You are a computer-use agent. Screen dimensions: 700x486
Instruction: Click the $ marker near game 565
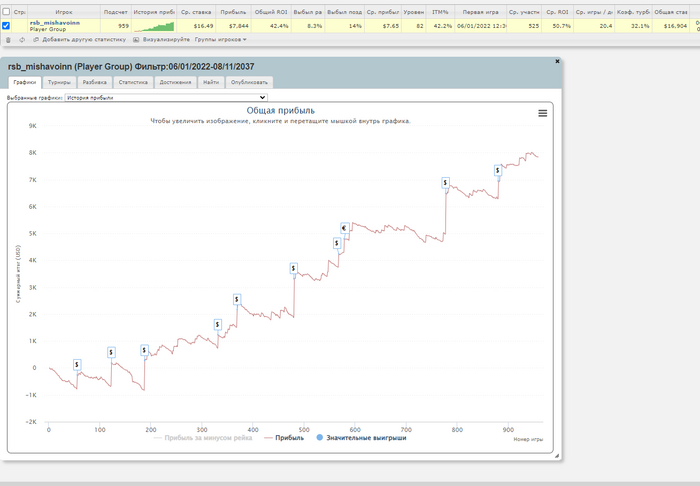pos(337,243)
